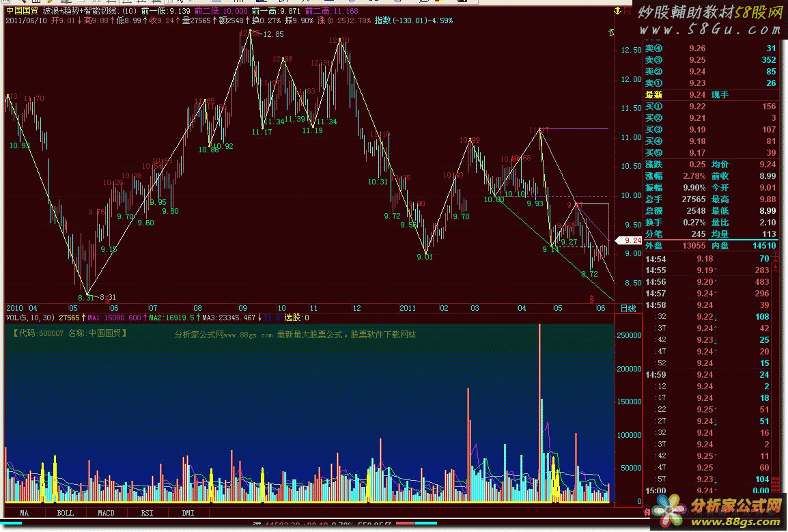Click the 250000 volume axis label
This screenshot has width=788, height=532.
(629, 335)
